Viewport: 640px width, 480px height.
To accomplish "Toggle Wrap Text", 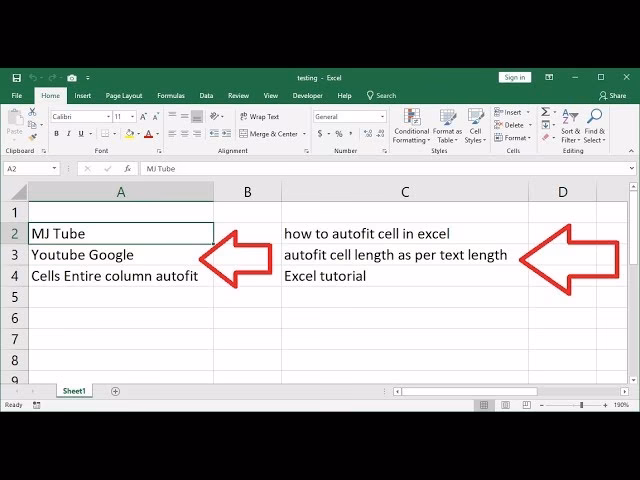I will [259, 117].
